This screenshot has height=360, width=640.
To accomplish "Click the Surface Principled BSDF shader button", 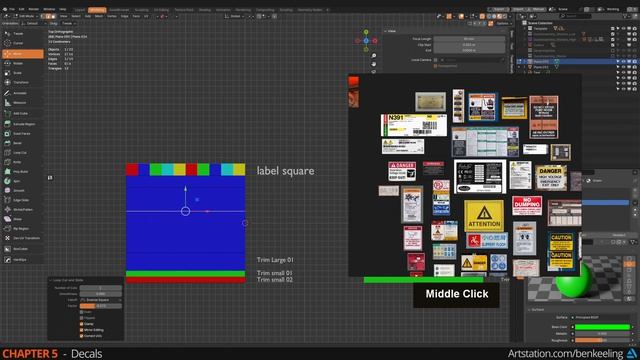I will (x=601, y=317).
